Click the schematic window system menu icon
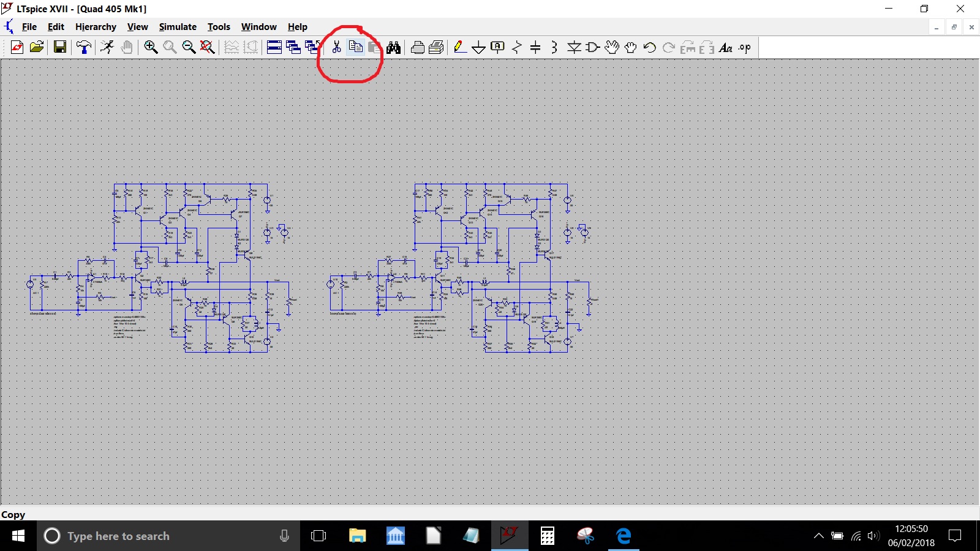The width and height of the screenshot is (980, 551). 9,27
